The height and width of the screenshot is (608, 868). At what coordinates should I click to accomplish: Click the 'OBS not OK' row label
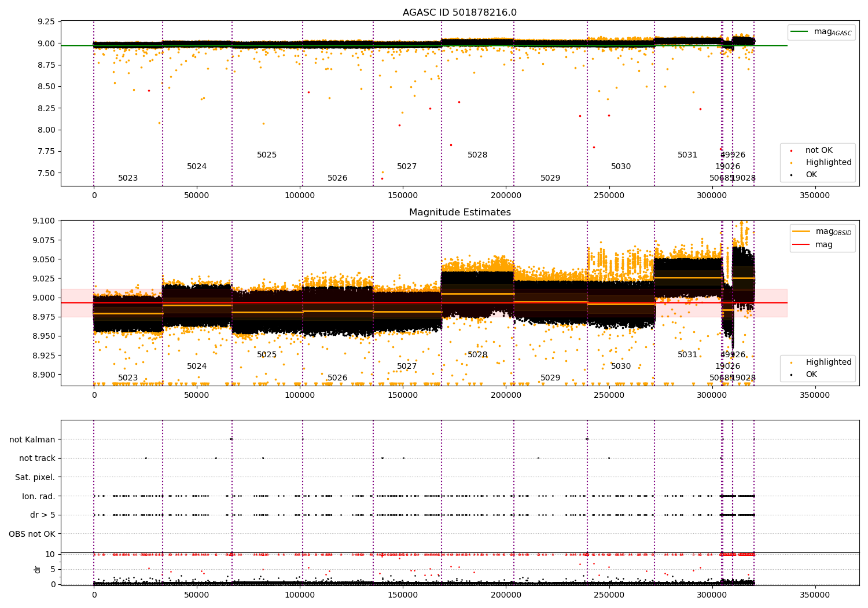(32, 534)
